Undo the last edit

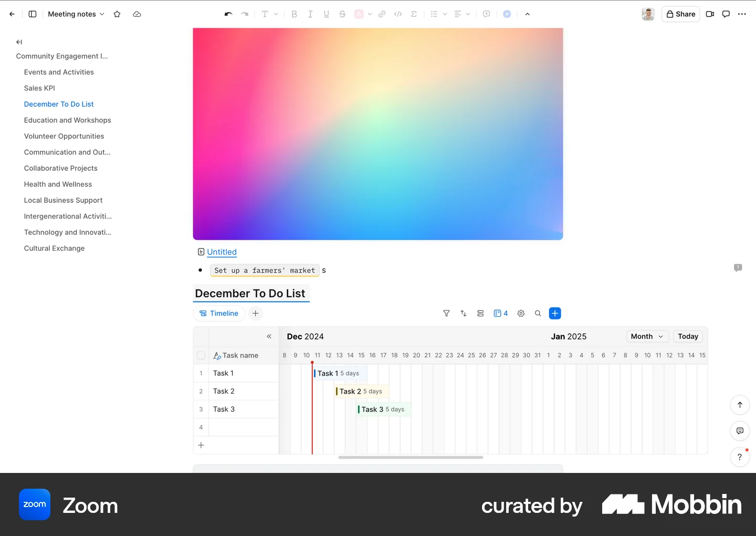(228, 14)
